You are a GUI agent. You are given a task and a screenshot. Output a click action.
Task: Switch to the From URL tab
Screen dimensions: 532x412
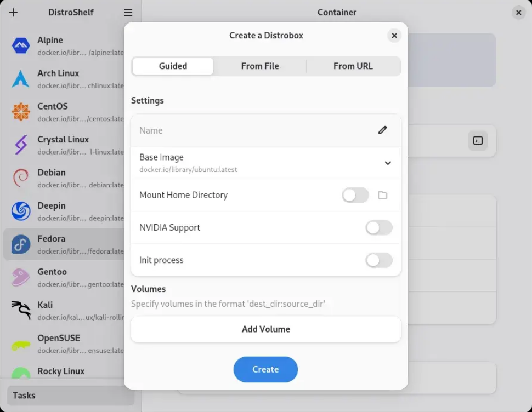(353, 66)
